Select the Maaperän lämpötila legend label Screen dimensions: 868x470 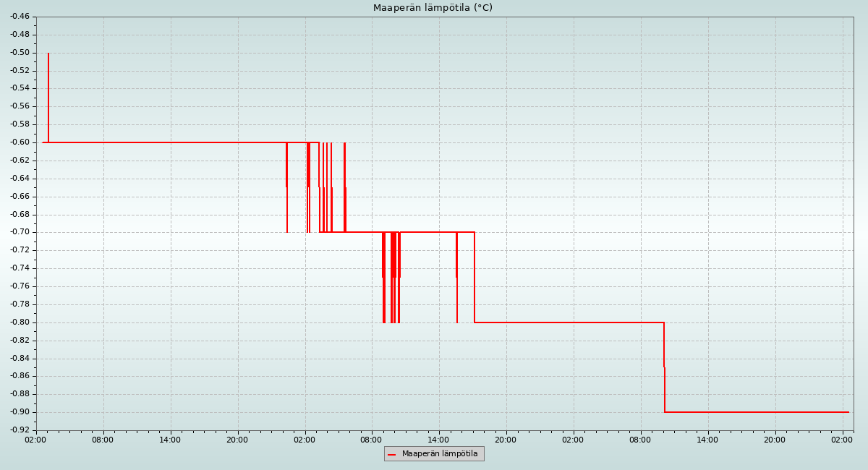point(440,454)
